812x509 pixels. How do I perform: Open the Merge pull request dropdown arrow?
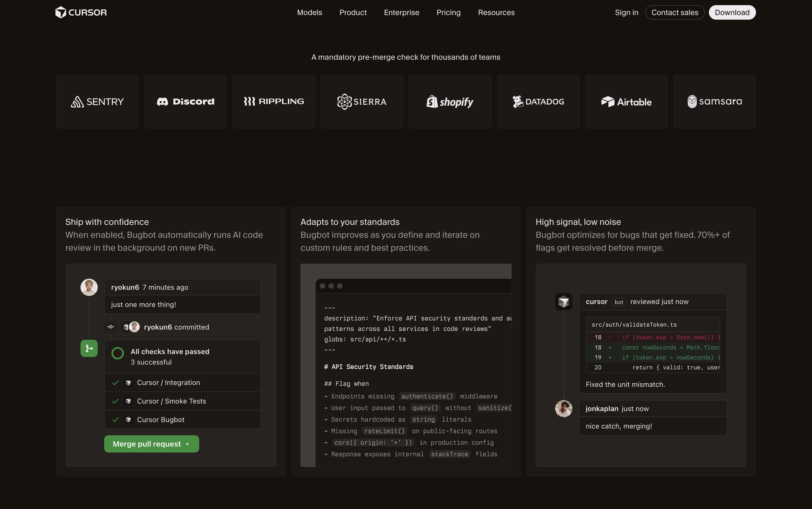tap(188, 444)
